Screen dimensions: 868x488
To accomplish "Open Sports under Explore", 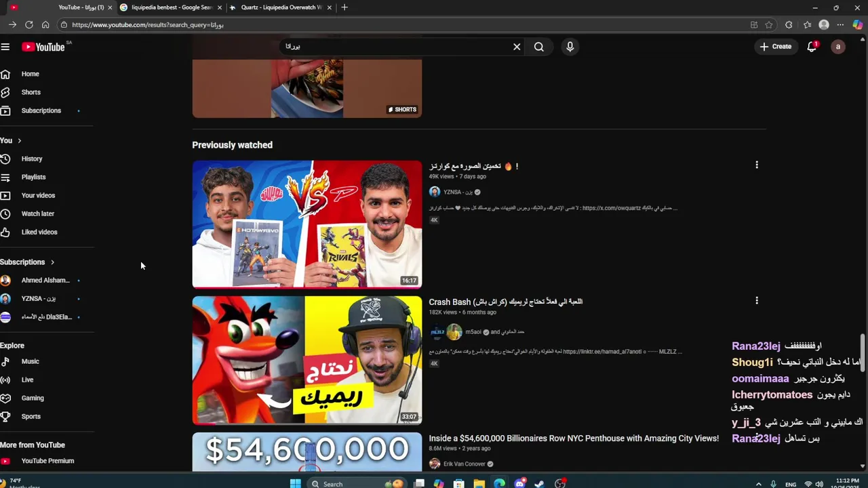I will [31, 417].
